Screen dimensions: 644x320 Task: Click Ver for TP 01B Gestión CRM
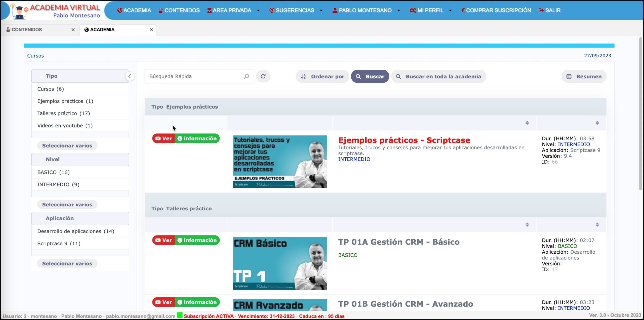point(164,302)
